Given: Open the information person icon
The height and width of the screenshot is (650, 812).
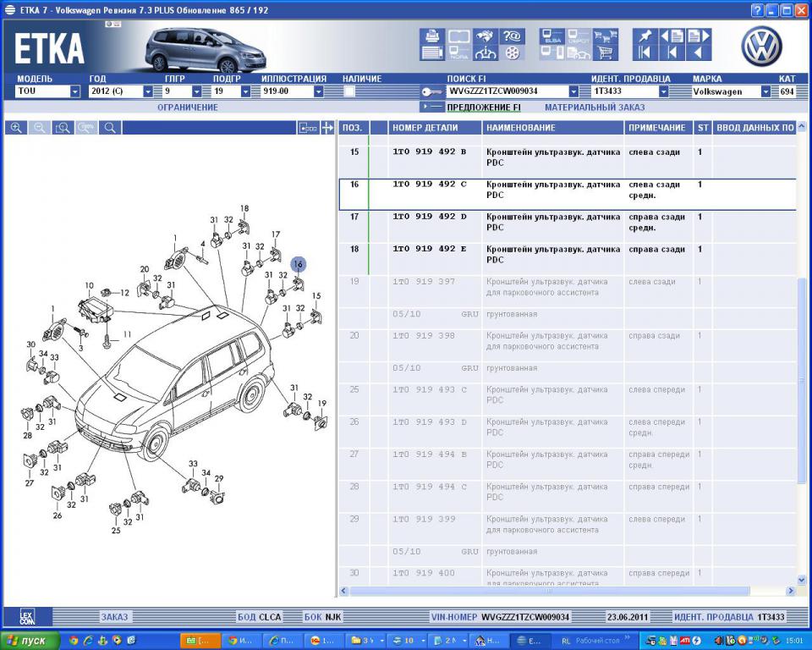Looking at the screenshot, I should (486, 52).
